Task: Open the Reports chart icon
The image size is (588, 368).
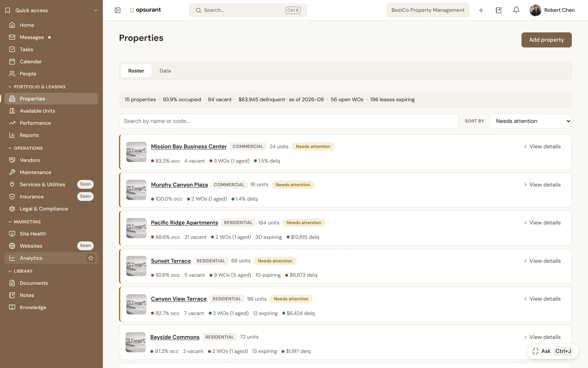Action: click(x=12, y=135)
